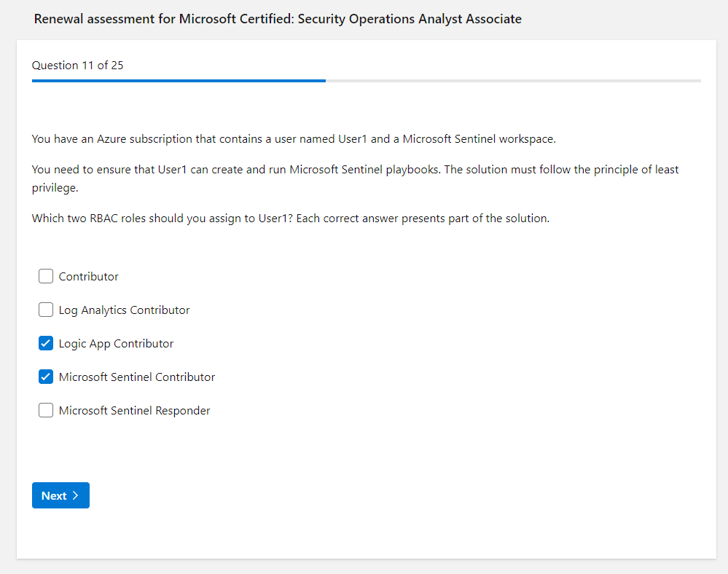This screenshot has height=574, width=728.
Task: Click the 'Which two RBAC roles' question line
Action: (x=290, y=219)
